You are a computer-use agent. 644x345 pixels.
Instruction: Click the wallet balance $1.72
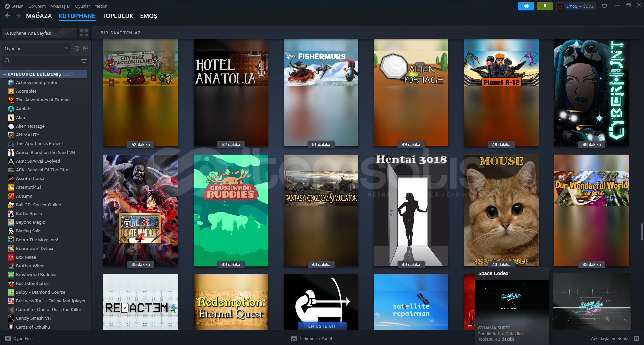[588, 6]
